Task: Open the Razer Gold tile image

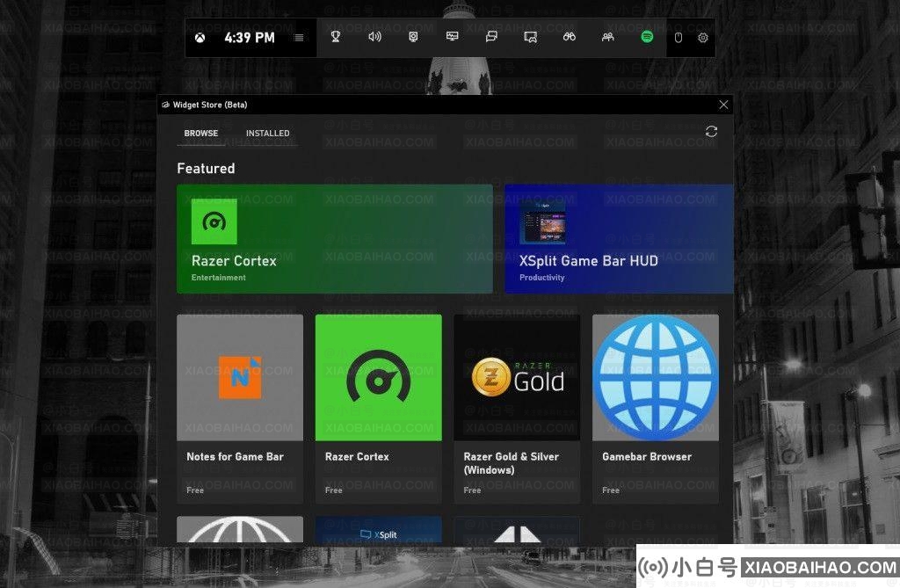Action: tap(517, 377)
